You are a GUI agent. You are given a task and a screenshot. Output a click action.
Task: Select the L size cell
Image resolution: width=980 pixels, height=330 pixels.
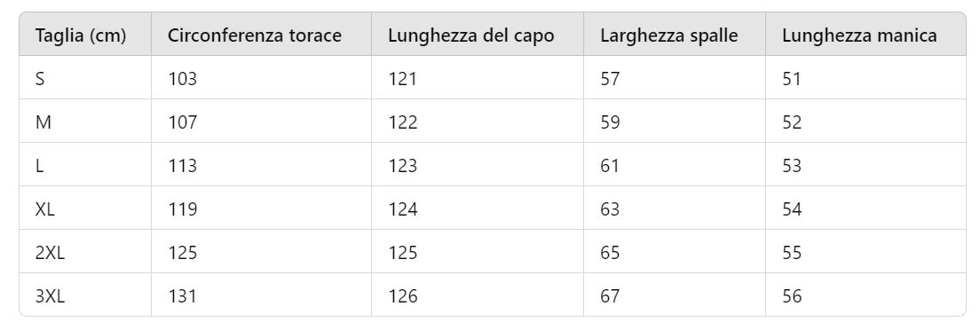click(x=39, y=166)
